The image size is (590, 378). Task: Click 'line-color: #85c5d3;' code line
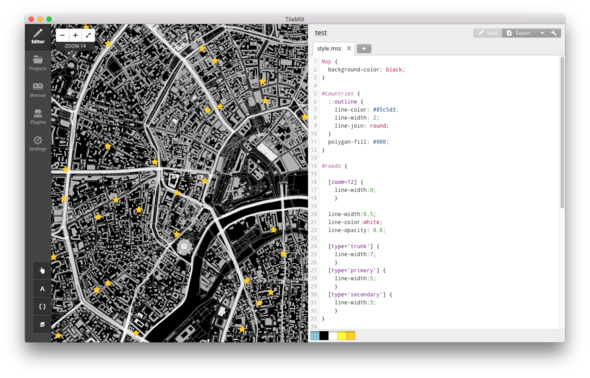coord(366,110)
